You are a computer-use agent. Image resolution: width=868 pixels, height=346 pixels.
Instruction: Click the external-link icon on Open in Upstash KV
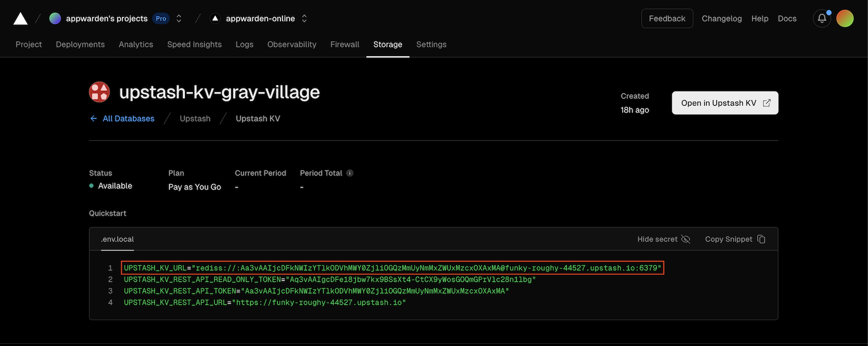click(766, 102)
